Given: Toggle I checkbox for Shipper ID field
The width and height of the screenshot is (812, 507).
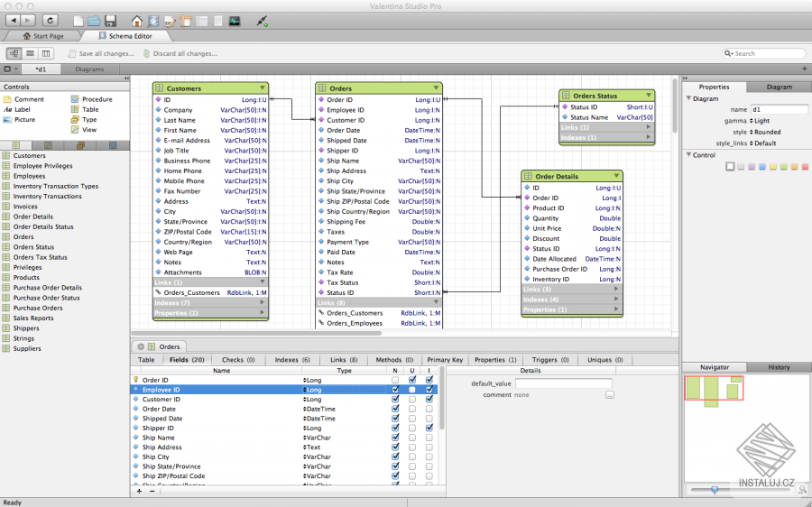Looking at the screenshot, I should coord(429,428).
